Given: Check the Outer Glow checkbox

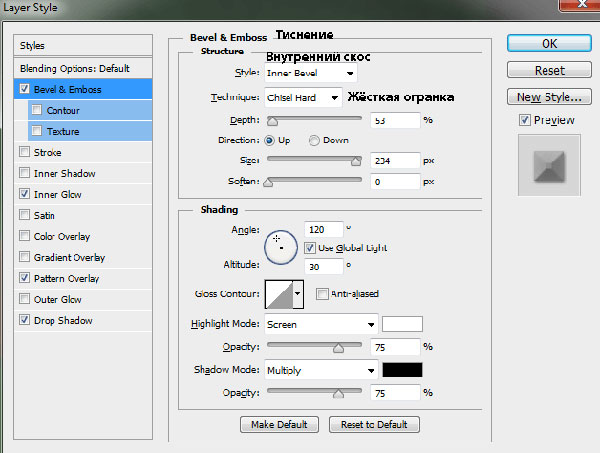Looking at the screenshot, I should (x=24, y=299).
